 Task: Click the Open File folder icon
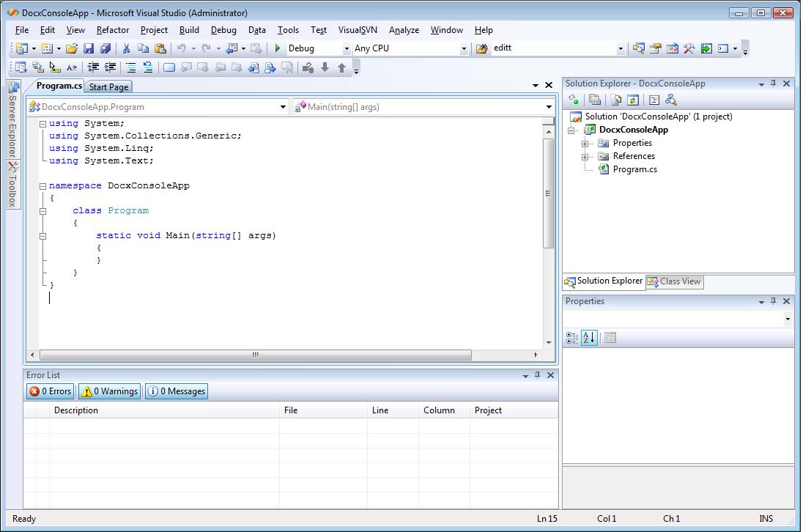point(72,48)
